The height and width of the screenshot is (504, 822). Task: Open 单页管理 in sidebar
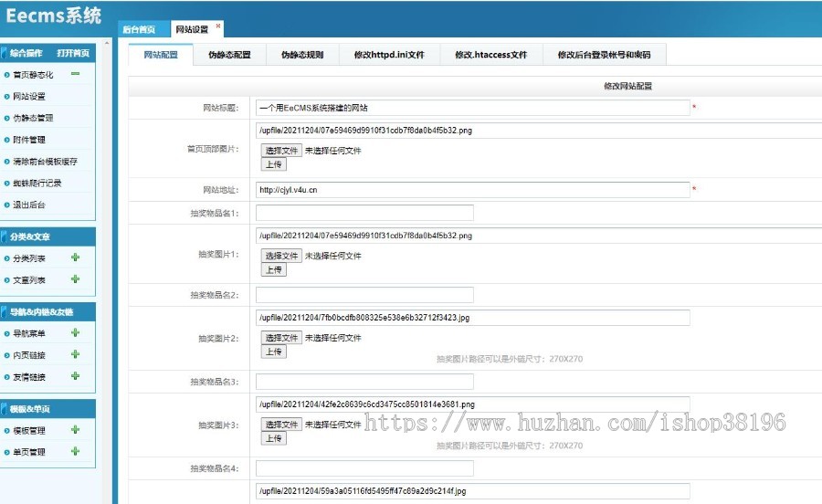point(29,452)
